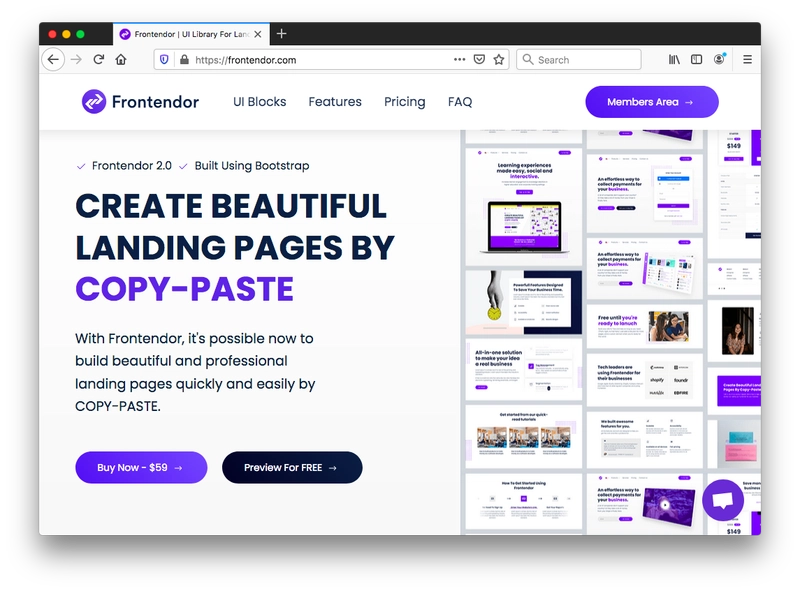The height and width of the screenshot is (591, 800).
Task: Reload the page with the refresh icon
Action: pyautogui.click(x=99, y=60)
